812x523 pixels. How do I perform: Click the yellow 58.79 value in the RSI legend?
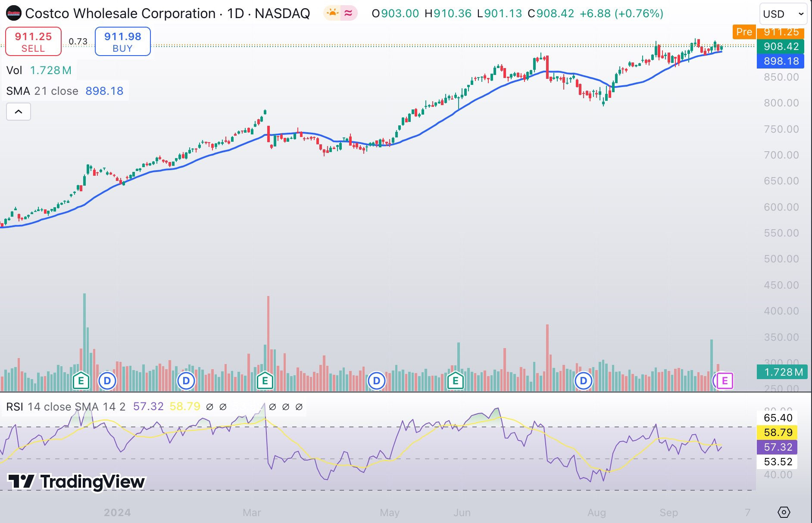pyautogui.click(x=185, y=407)
